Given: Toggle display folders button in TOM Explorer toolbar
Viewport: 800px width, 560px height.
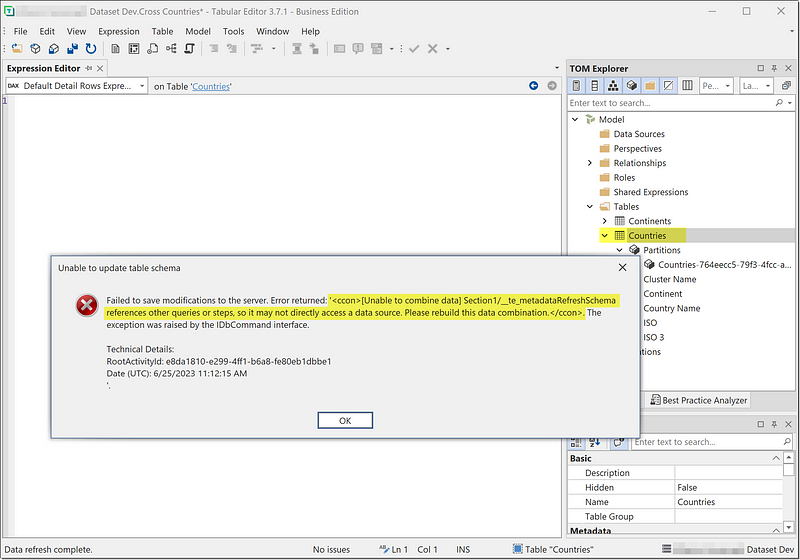Looking at the screenshot, I should coord(648,86).
